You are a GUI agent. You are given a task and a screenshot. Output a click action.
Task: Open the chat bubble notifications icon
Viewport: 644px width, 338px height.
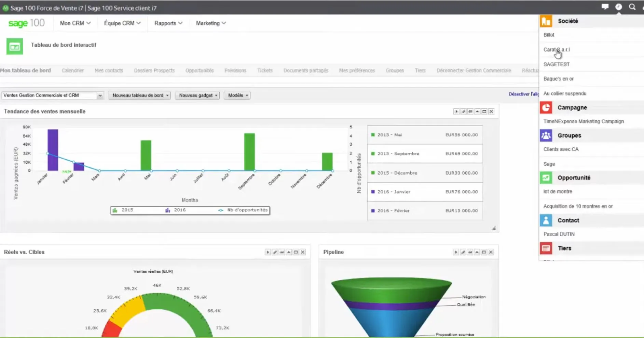click(x=605, y=7)
